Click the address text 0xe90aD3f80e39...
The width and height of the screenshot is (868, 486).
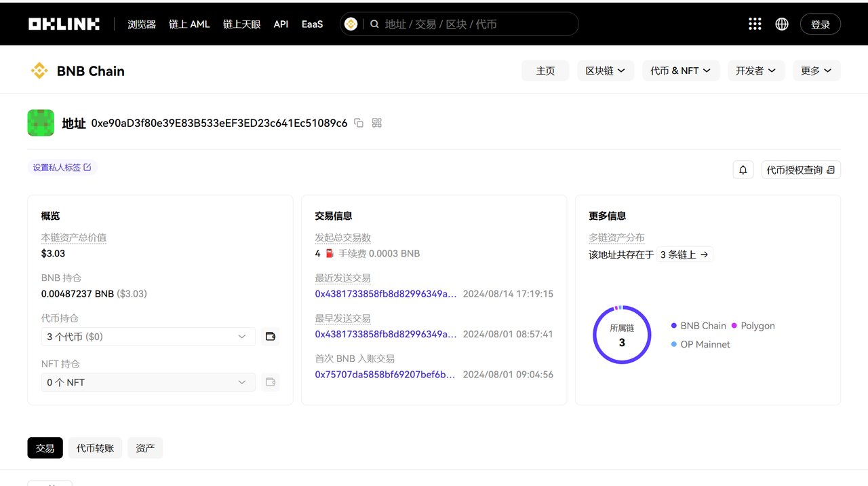coord(219,123)
